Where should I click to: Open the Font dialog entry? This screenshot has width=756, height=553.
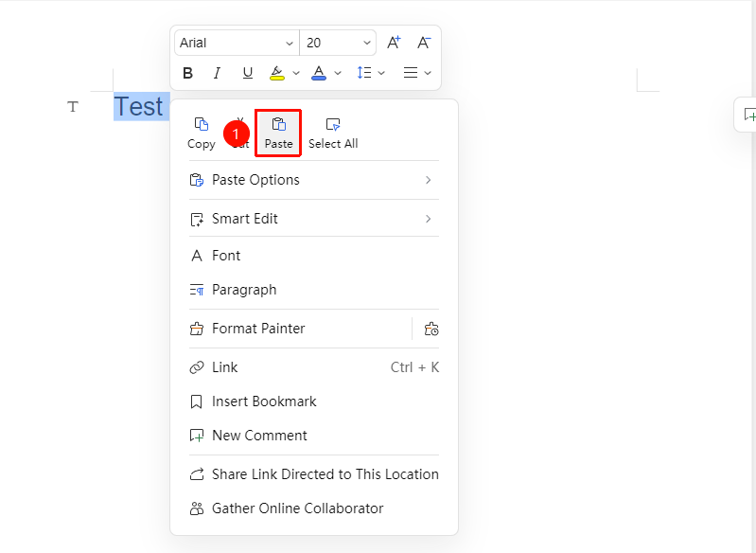tap(314, 256)
